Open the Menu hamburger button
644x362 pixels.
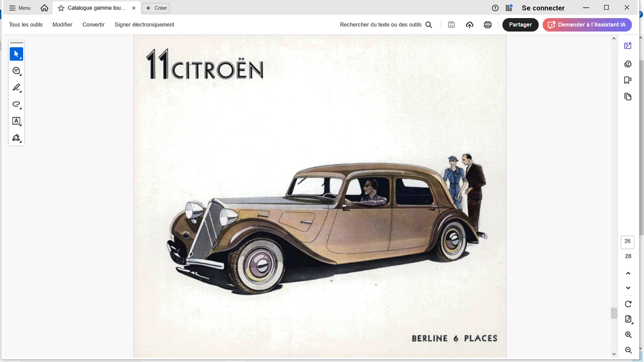pyautogui.click(x=20, y=8)
